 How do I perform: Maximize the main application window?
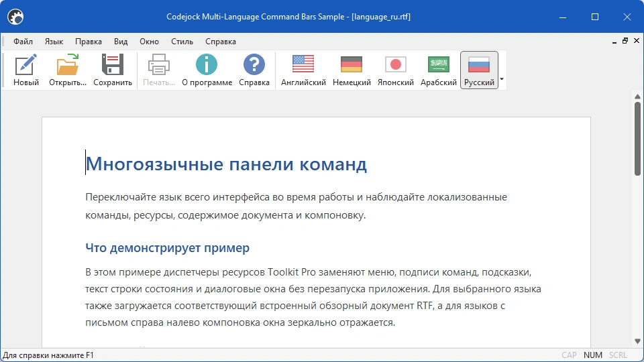(x=595, y=17)
